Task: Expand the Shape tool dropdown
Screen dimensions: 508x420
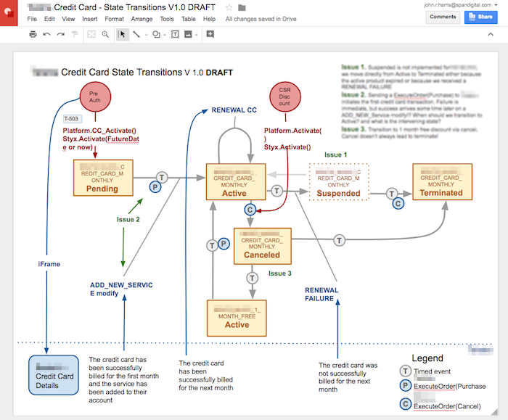Action: tap(165, 34)
